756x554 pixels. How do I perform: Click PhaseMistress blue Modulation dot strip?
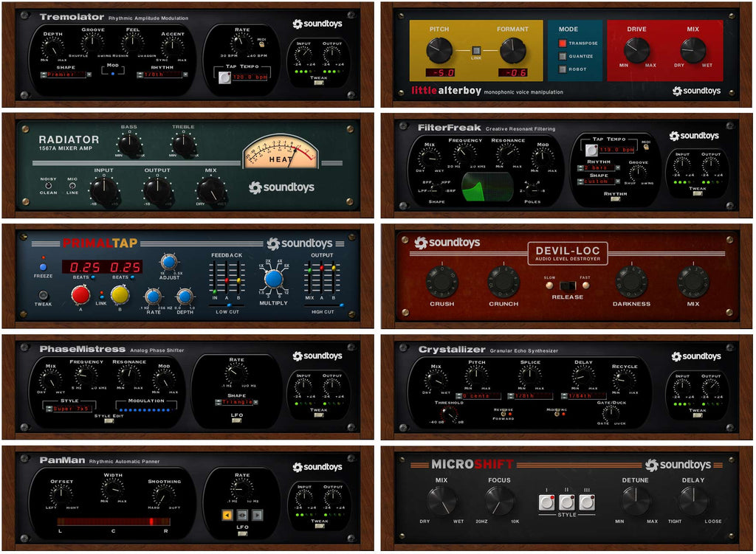(145, 410)
